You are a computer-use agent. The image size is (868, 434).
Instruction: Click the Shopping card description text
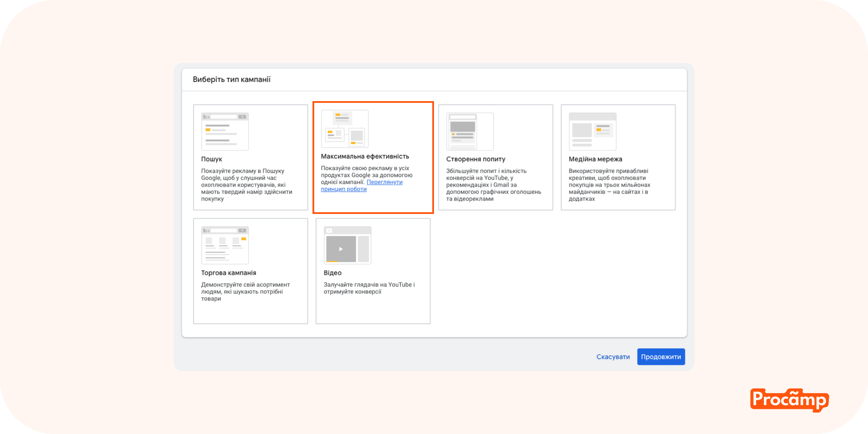(245, 292)
